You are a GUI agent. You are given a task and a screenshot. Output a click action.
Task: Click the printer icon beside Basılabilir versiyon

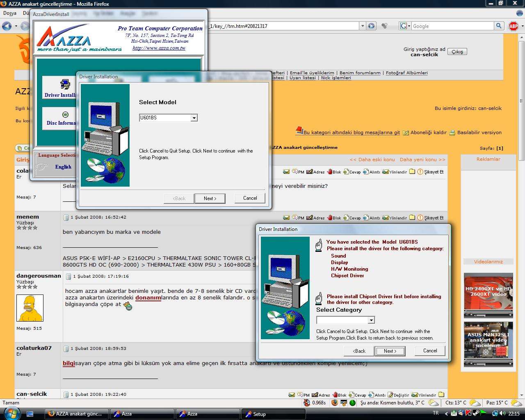coord(452,132)
